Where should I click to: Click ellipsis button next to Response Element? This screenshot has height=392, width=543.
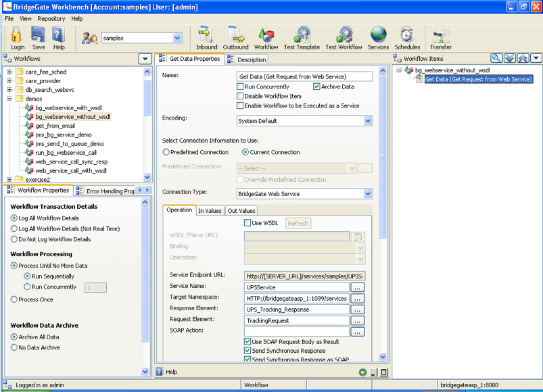point(358,310)
